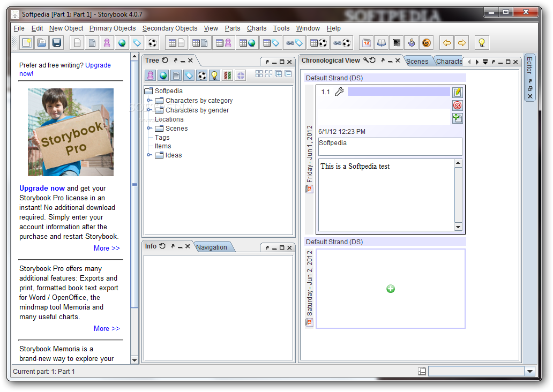
Task: Open tab list dropdown in Chronological panel
Action: tap(485, 62)
